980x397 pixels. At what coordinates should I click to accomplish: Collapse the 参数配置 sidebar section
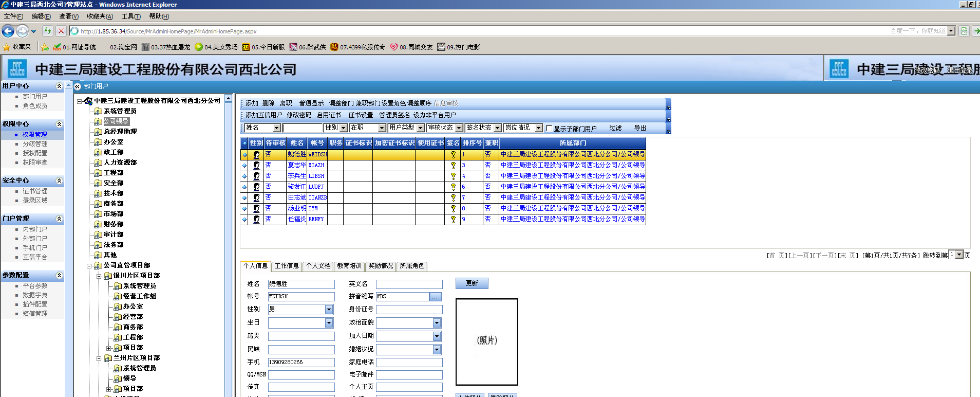coord(59,275)
